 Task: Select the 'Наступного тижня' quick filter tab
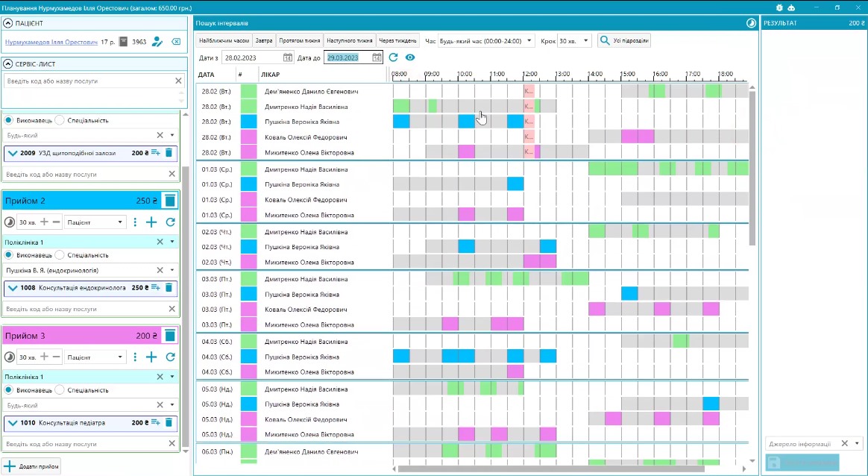coord(349,40)
